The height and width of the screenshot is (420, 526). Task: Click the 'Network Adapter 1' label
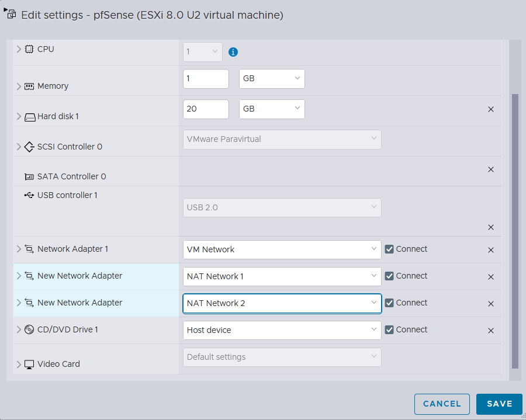coord(73,249)
